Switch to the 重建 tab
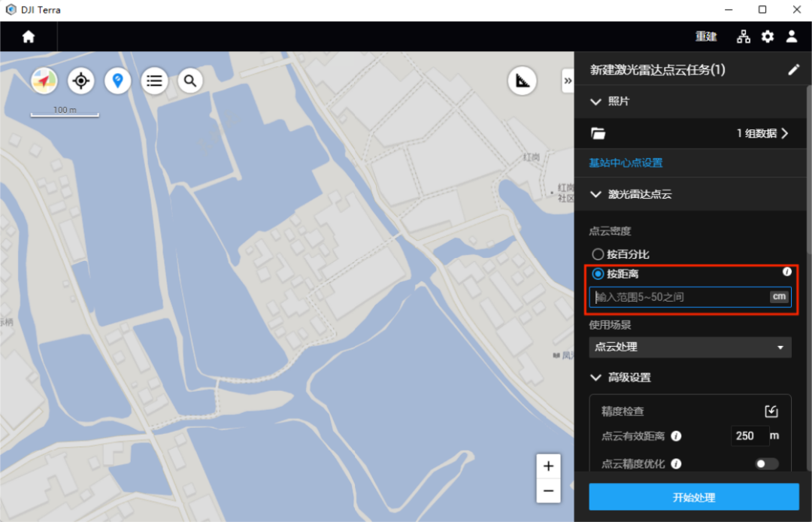812x522 pixels. [706, 37]
